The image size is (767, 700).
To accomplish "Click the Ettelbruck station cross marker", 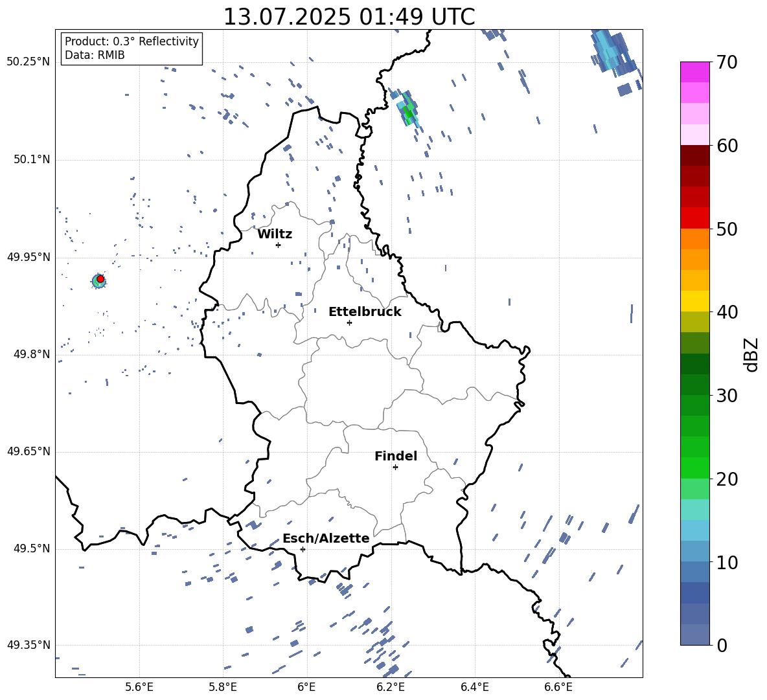I will 349,322.
